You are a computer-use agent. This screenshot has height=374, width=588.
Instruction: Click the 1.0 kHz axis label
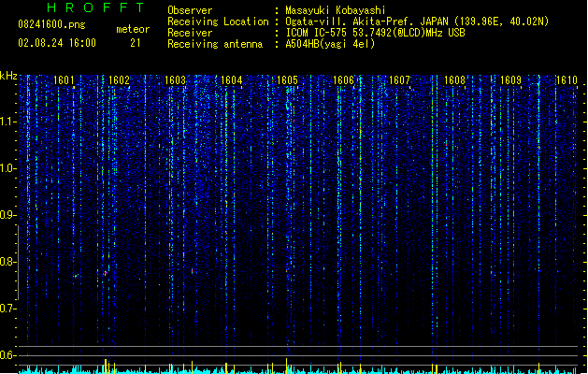tap(7, 168)
